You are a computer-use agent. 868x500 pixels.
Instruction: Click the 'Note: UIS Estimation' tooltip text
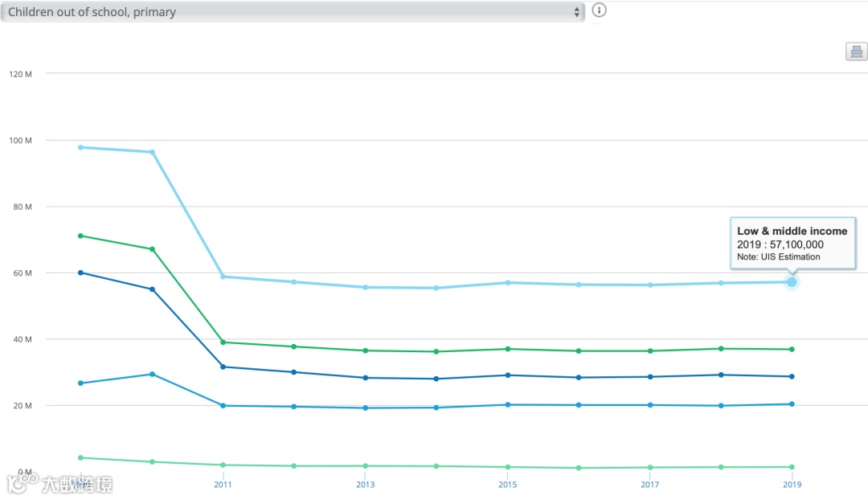(x=778, y=257)
